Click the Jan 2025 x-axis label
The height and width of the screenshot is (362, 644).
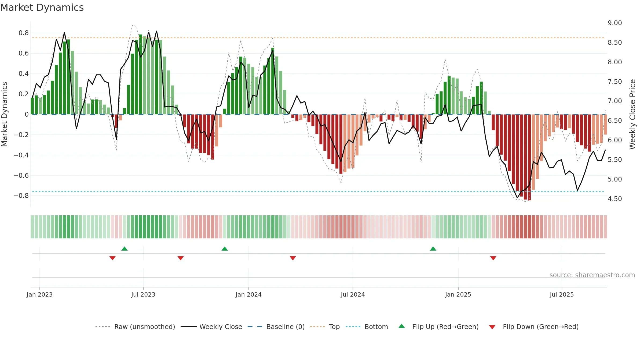point(458,294)
